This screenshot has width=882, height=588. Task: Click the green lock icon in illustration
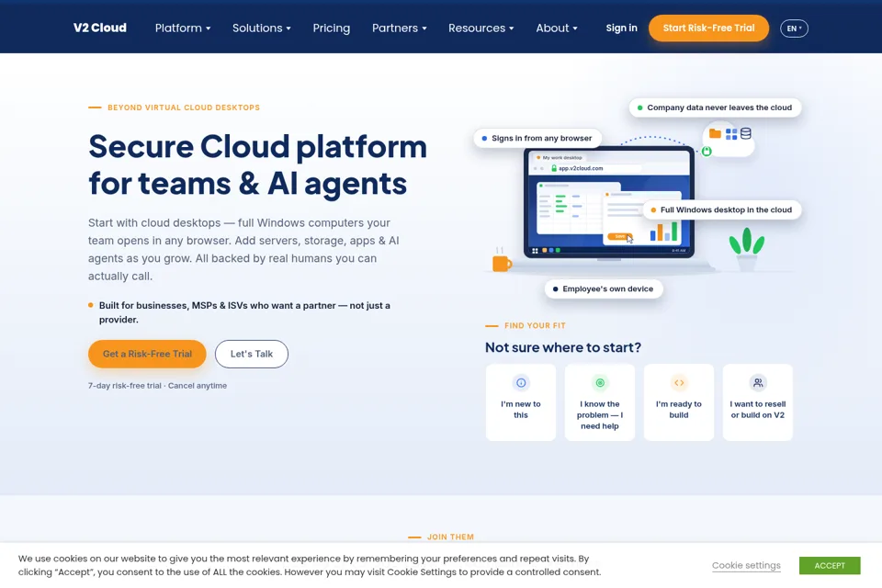coord(707,151)
